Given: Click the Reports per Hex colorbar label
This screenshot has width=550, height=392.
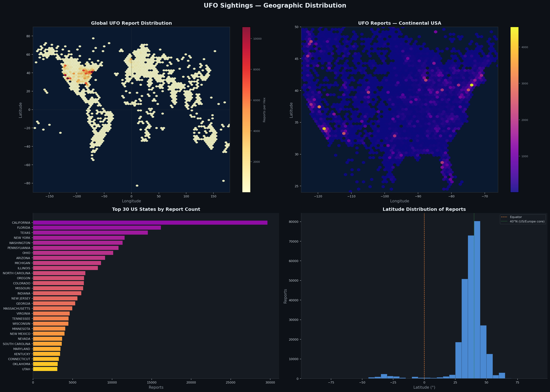Looking at the screenshot, I should [x=264, y=110].
